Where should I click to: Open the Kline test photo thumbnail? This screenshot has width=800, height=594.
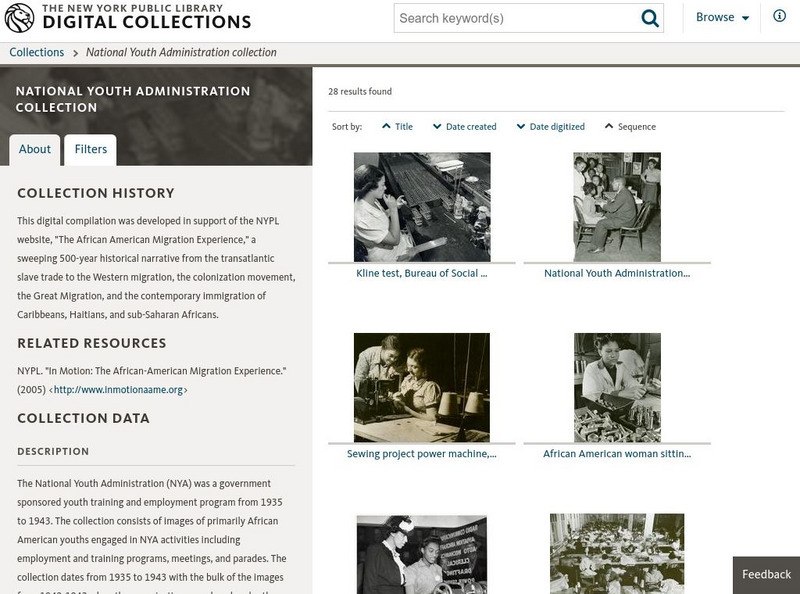pos(422,207)
